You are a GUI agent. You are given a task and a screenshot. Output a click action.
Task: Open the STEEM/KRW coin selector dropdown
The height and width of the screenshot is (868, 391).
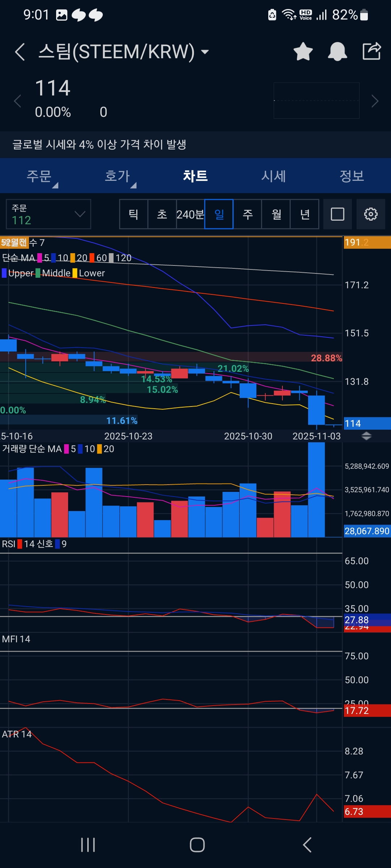pyautogui.click(x=205, y=52)
